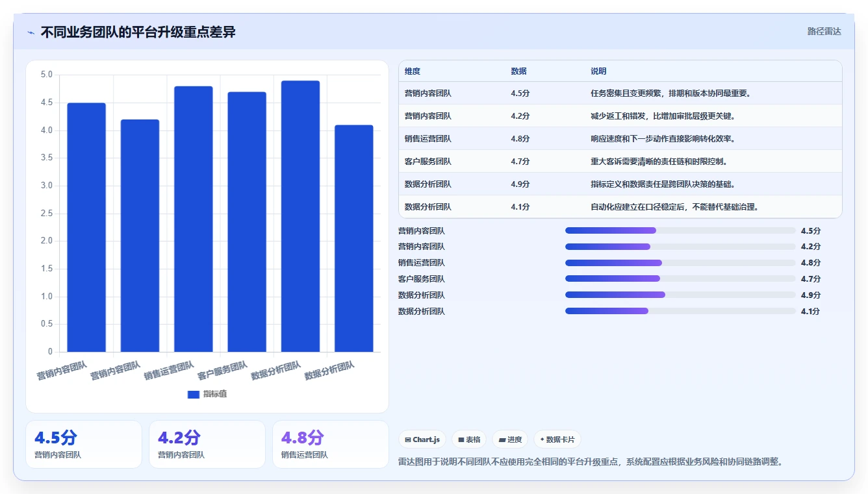Screen dimensions: 868x494
Task: Click the table cell 指标定义和数据责任 description
Action: click(663, 184)
